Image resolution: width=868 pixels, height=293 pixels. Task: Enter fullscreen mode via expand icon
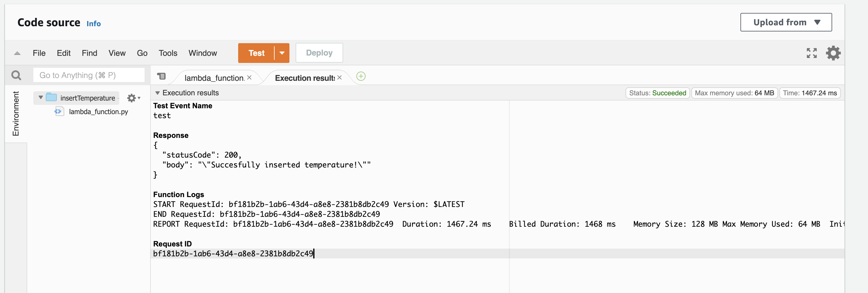812,53
